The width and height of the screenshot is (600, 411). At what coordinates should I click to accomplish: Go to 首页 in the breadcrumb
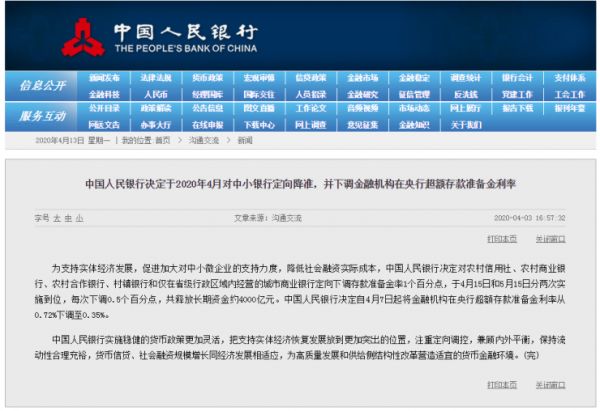click(x=163, y=140)
